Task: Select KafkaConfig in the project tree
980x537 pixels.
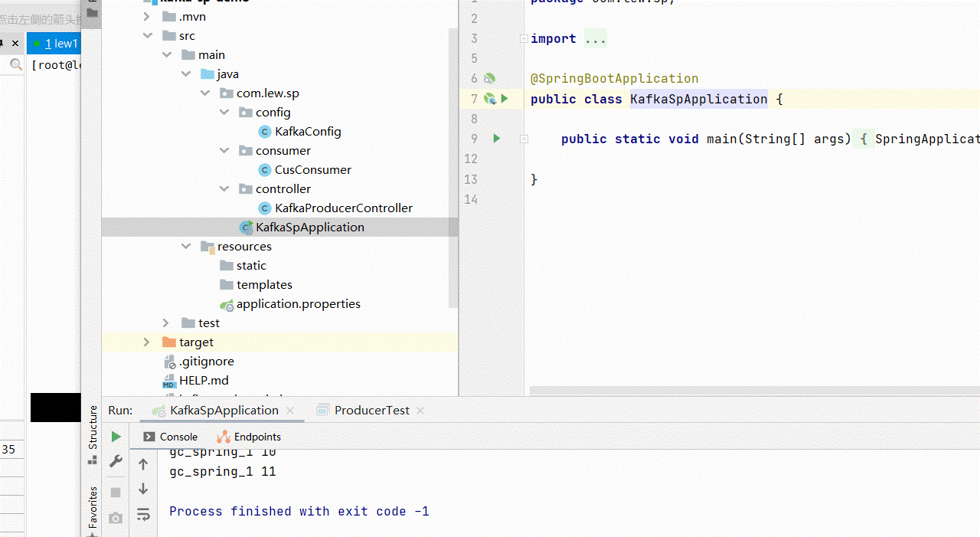Action: click(x=308, y=132)
